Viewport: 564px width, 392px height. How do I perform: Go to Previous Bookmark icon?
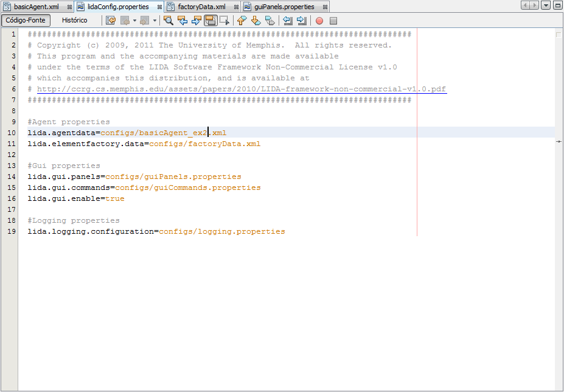click(x=242, y=20)
